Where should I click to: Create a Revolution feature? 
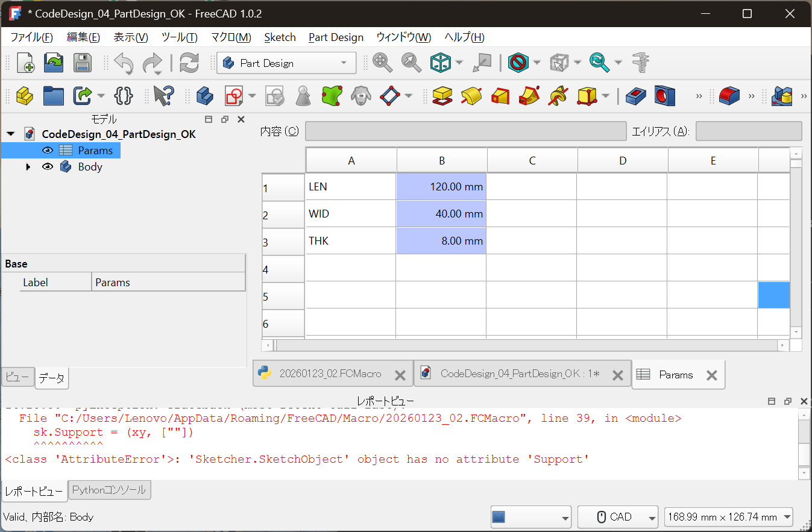[470, 96]
